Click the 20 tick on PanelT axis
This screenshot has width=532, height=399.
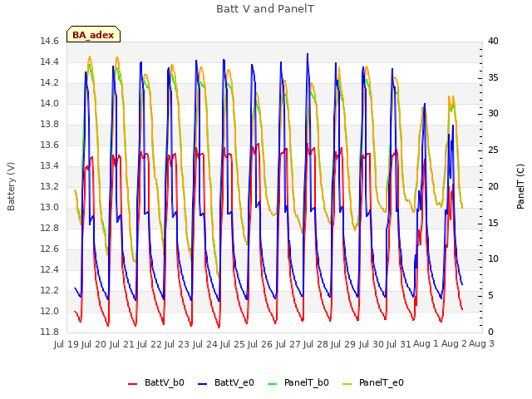point(493,186)
